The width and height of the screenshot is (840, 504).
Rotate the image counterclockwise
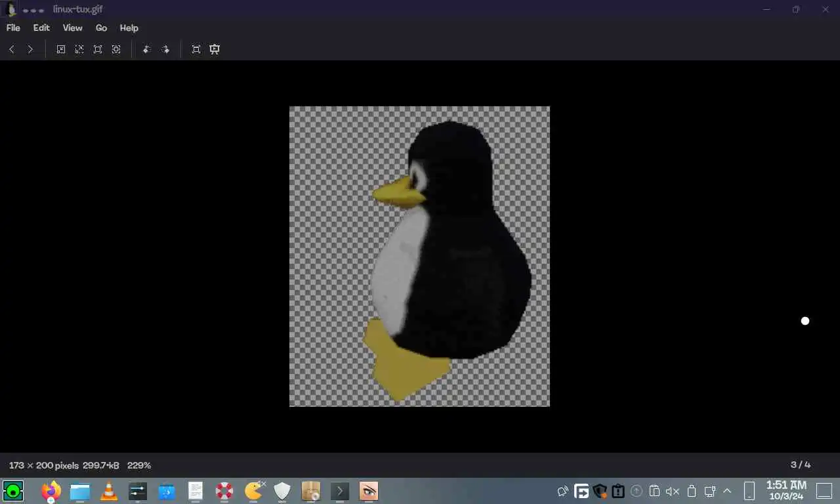(x=147, y=49)
